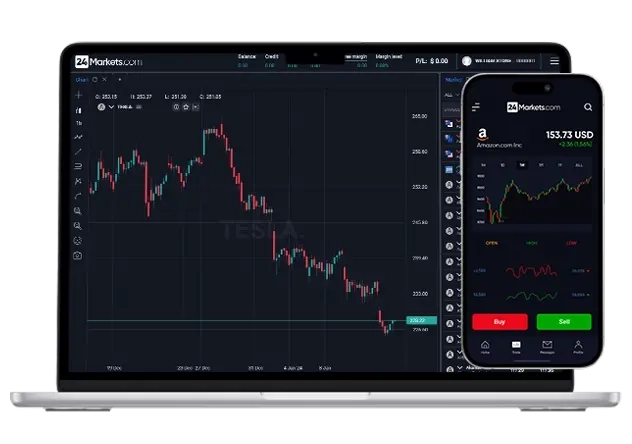Open the 1h timeframe selector in the left toolbar
The image size is (632, 444).
tap(79, 123)
